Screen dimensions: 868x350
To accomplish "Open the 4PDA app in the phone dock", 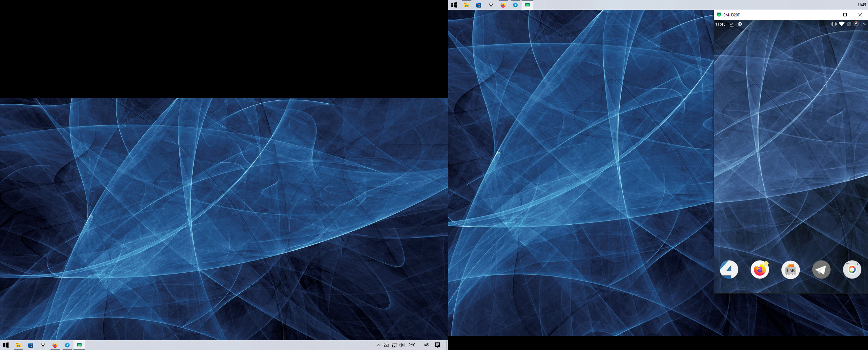I will (x=729, y=270).
